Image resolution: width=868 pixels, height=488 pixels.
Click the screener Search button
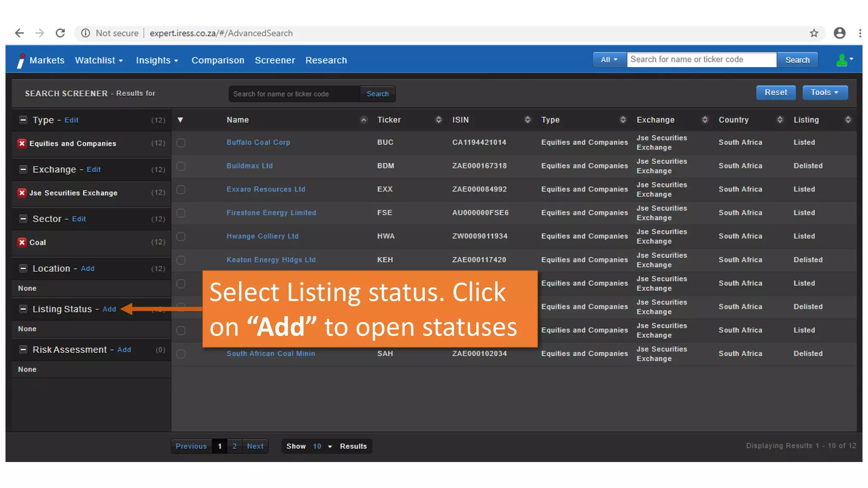click(378, 94)
